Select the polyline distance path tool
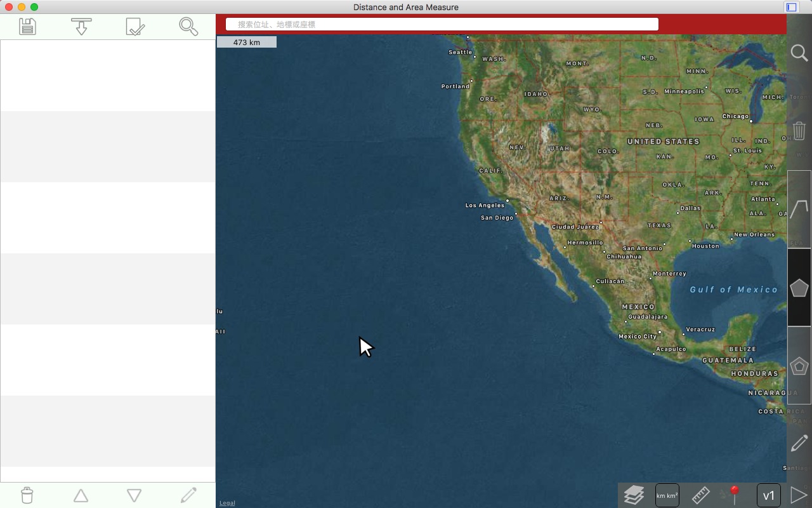812x508 pixels. [x=799, y=209]
